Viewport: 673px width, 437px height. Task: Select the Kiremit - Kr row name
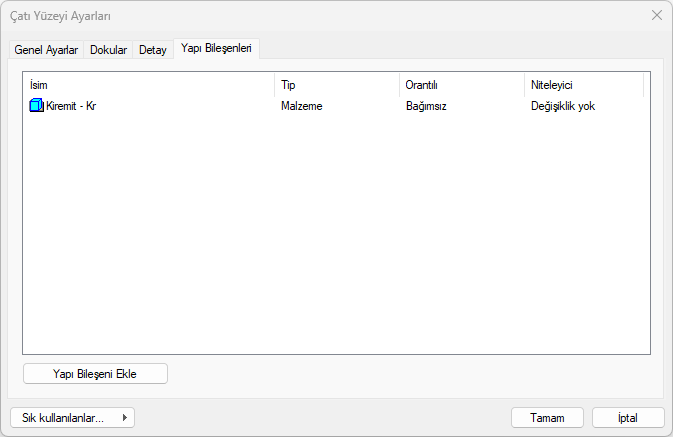[x=71, y=105]
